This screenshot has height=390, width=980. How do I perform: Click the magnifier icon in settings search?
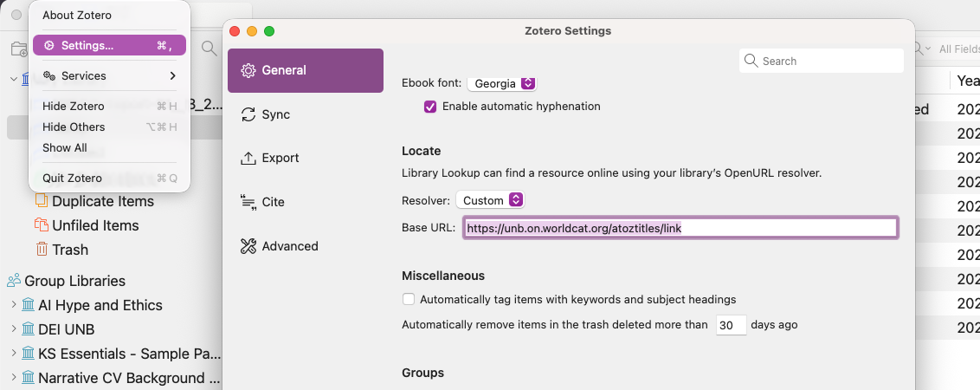[751, 61]
